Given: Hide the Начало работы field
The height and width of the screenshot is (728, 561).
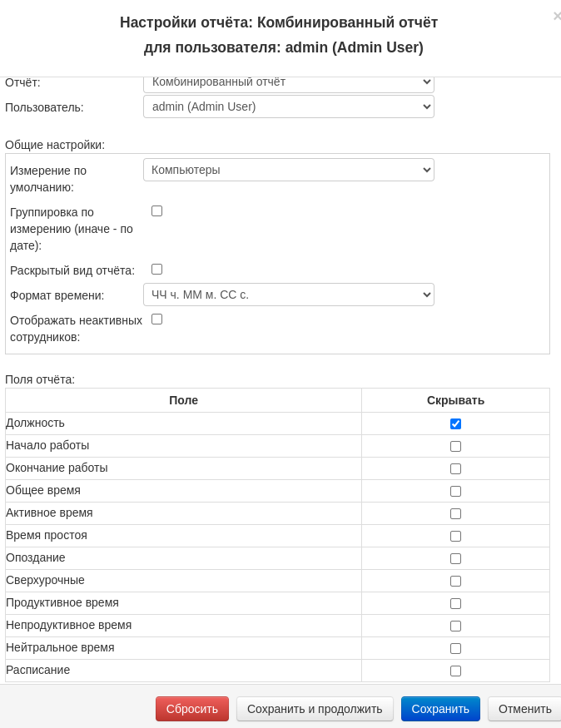Looking at the screenshot, I should tap(455, 447).
